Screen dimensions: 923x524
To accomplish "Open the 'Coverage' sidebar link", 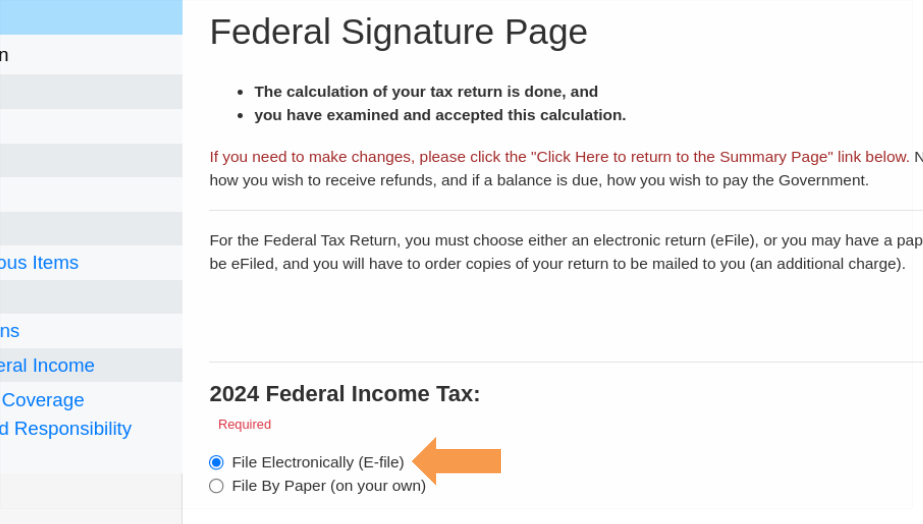I will click(x=42, y=400).
